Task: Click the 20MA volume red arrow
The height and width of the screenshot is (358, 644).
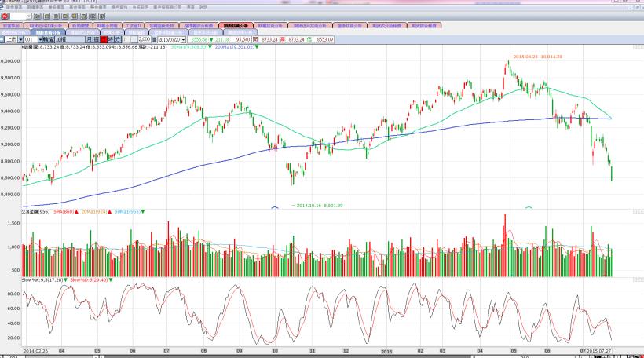Action: pos(108,211)
